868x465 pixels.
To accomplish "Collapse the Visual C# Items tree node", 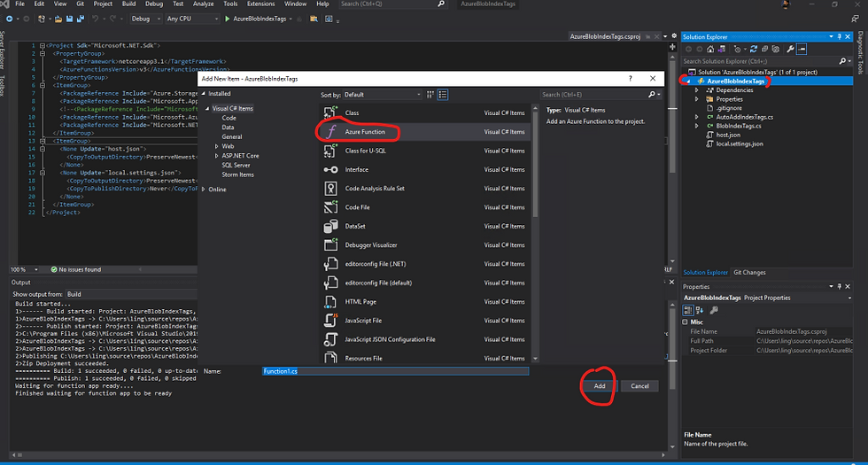I will click(207, 109).
